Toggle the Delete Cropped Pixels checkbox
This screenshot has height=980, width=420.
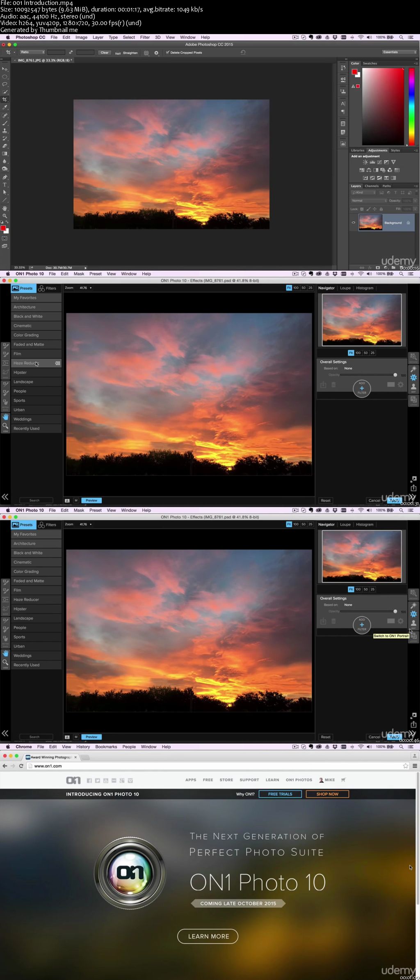point(167,53)
